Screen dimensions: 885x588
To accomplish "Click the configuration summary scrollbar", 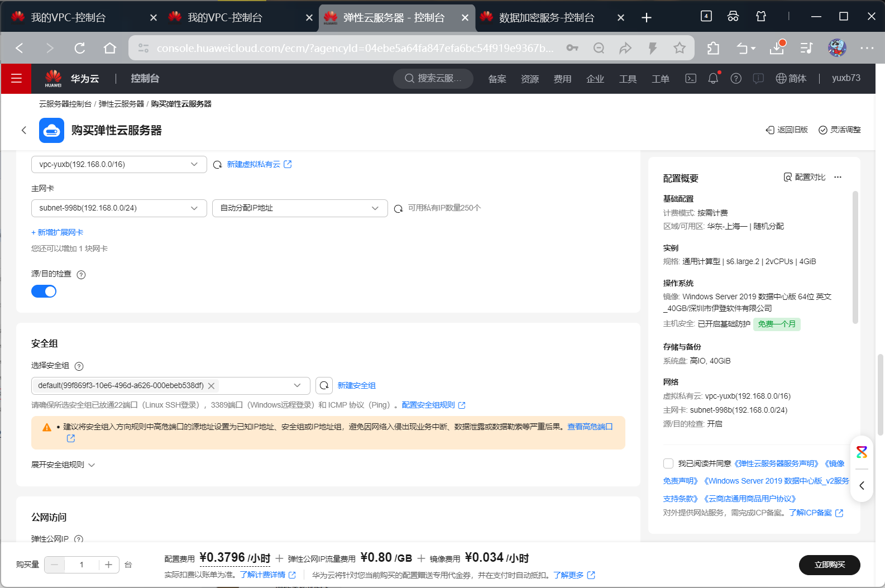I will click(x=855, y=257).
